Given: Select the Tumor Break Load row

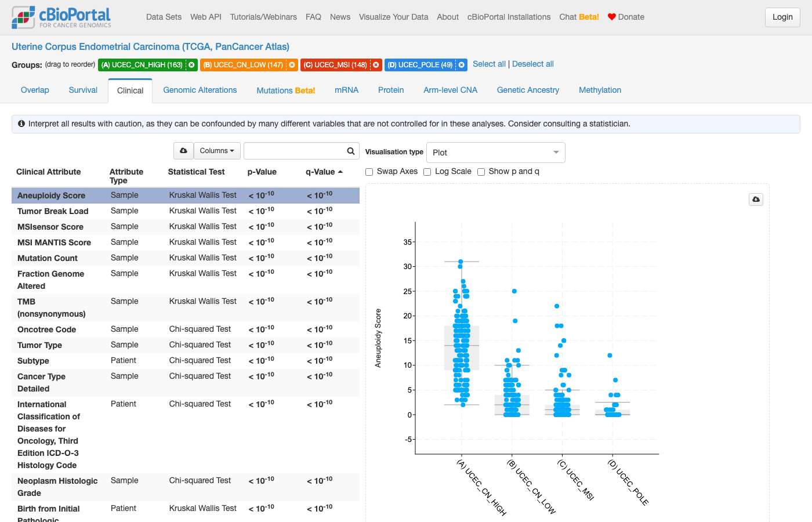Looking at the screenshot, I should tap(186, 211).
